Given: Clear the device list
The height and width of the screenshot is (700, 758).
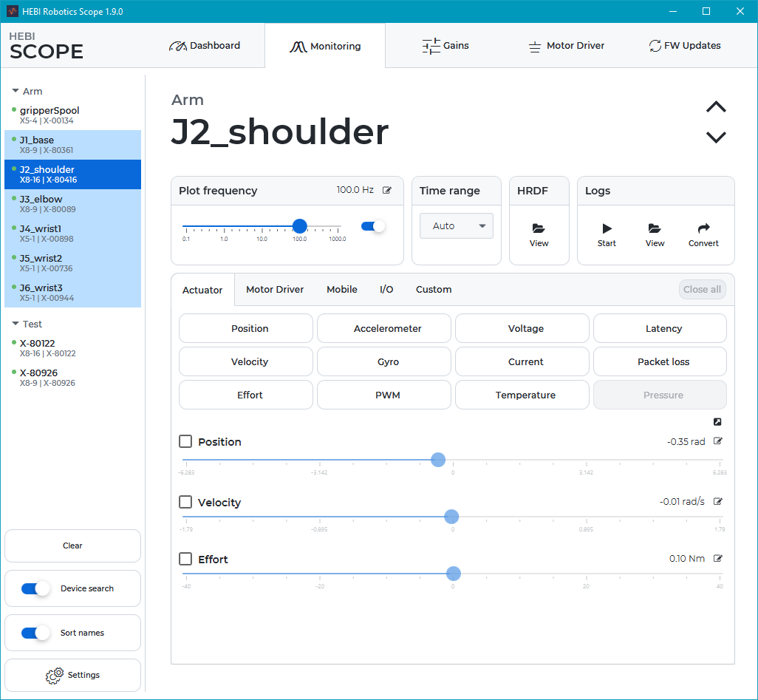Looking at the screenshot, I should click(72, 546).
